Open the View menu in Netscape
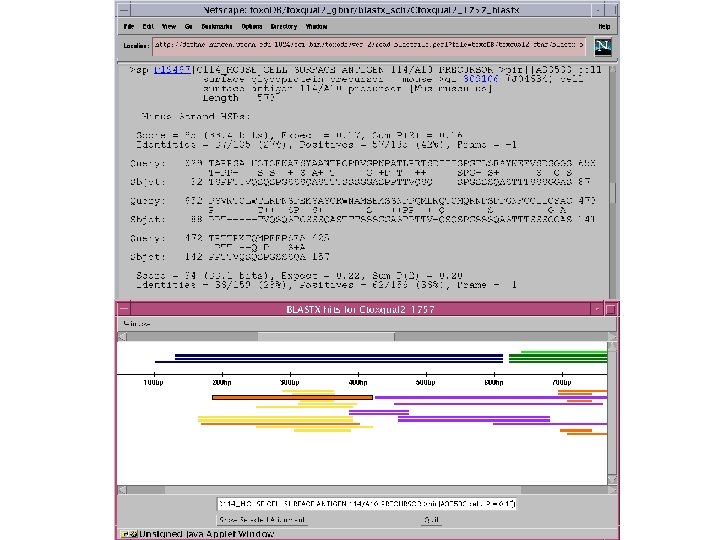 169,27
